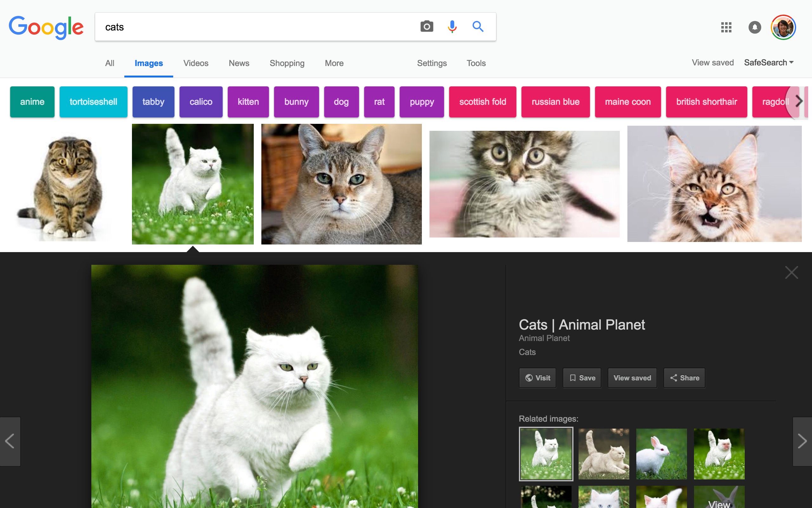
Task: Open related image of white cat with a human face
Action: [719, 454]
